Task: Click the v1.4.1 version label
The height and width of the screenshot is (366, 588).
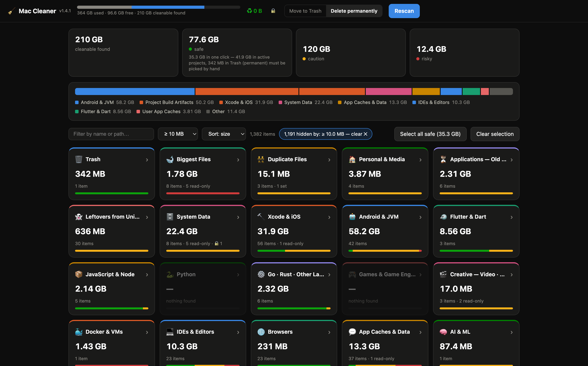Action: pos(65,11)
